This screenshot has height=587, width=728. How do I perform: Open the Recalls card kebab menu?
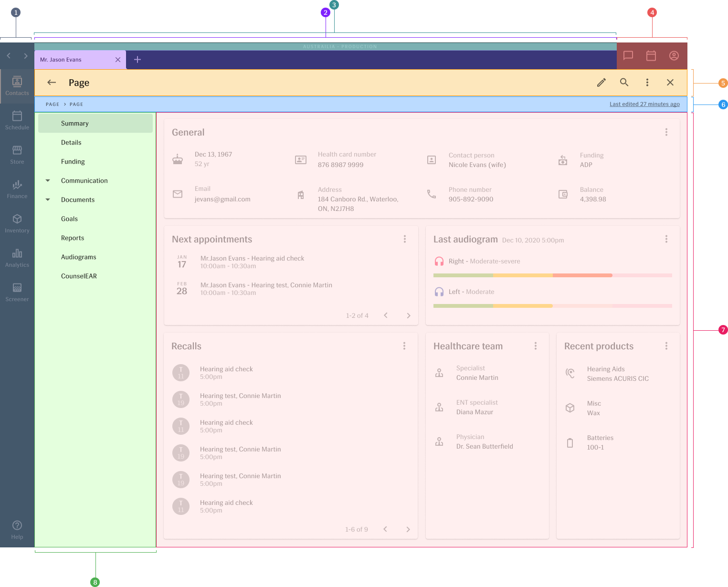coord(404,346)
